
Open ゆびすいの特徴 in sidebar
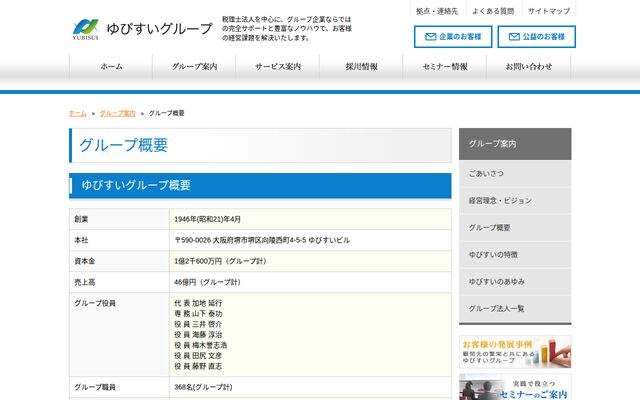point(515,254)
